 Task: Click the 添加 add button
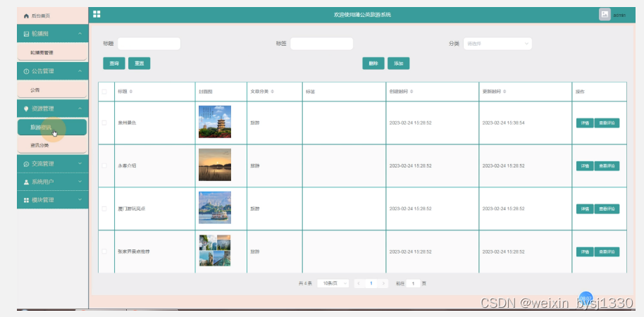tap(398, 63)
